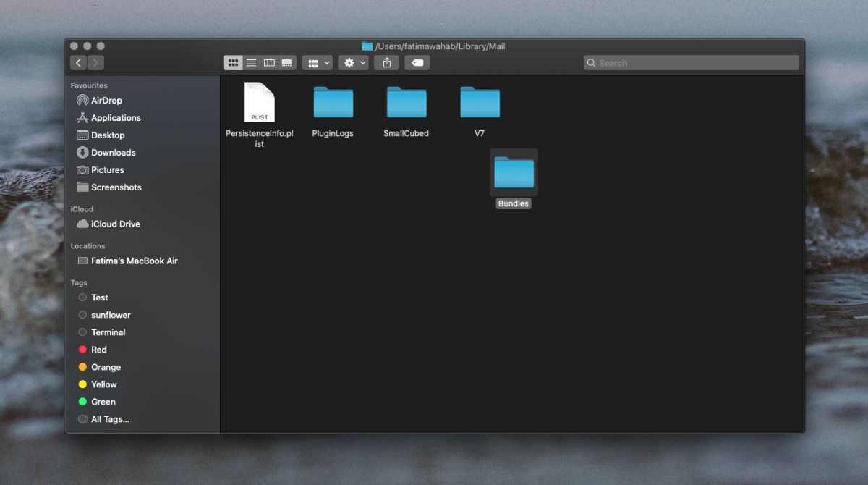The height and width of the screenshot is (485, 868).
Task: Open the group-by arrangement dropdown
Action: pos(318,63)
